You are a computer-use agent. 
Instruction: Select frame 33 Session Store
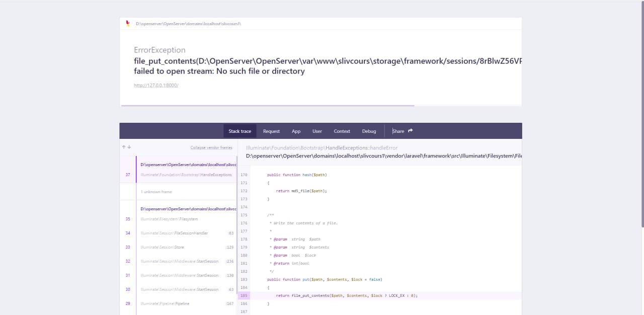pos(178,247)
